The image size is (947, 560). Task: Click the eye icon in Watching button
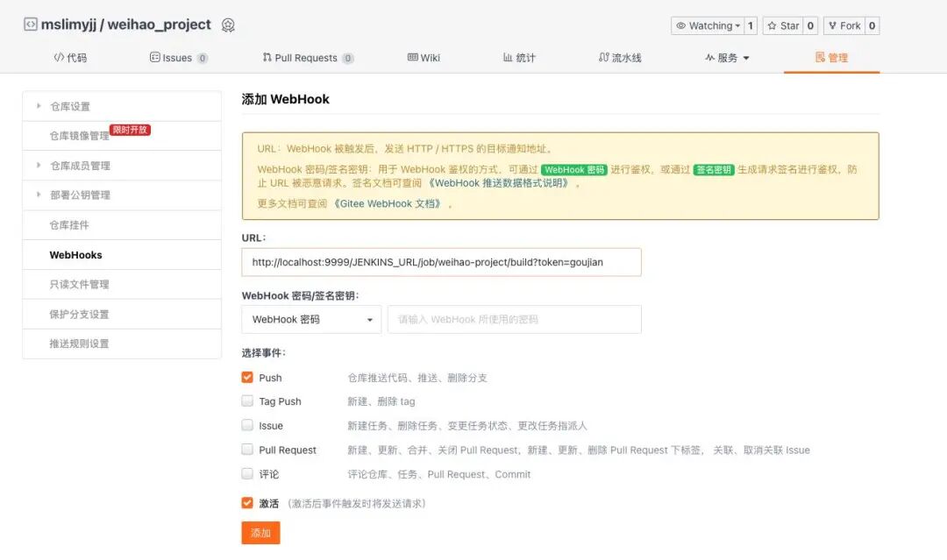[680, 26]
